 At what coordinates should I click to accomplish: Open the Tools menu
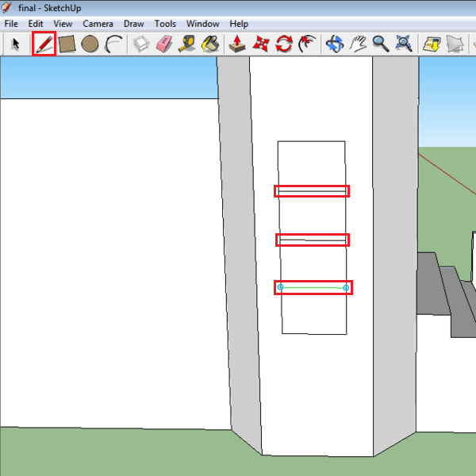165,24
